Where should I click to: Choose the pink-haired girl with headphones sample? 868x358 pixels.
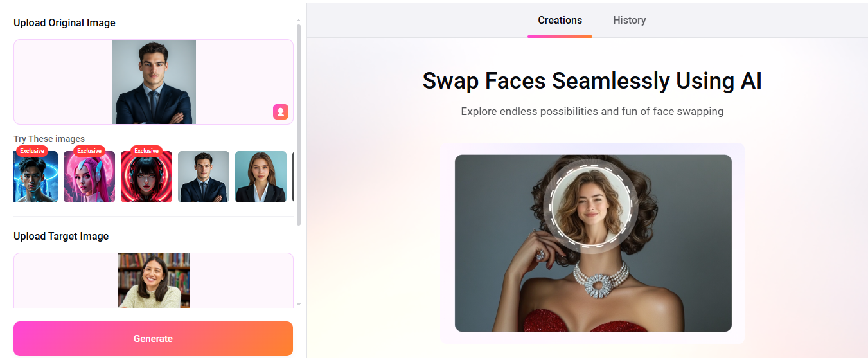[89, 177]
